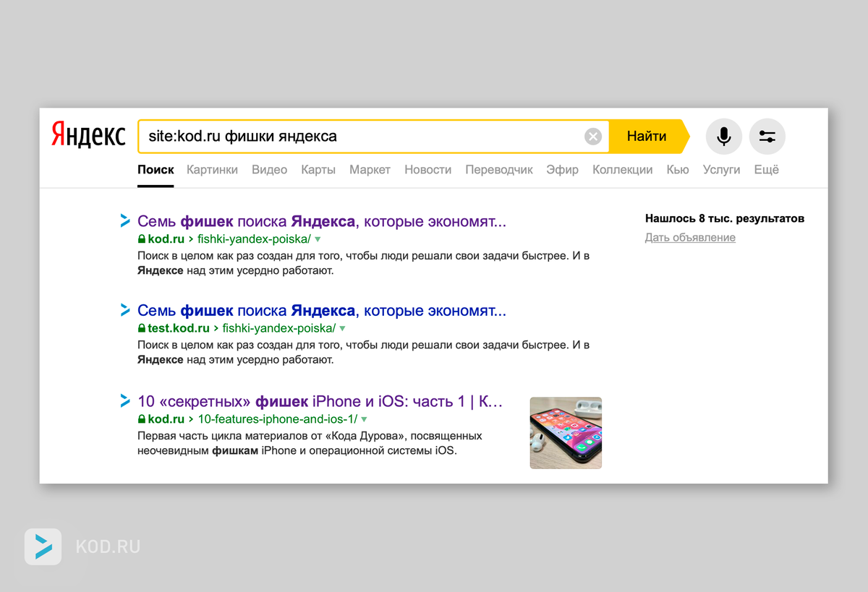Open the Видео tab
Screen dimensions: 868x592
tap(270, 170)
